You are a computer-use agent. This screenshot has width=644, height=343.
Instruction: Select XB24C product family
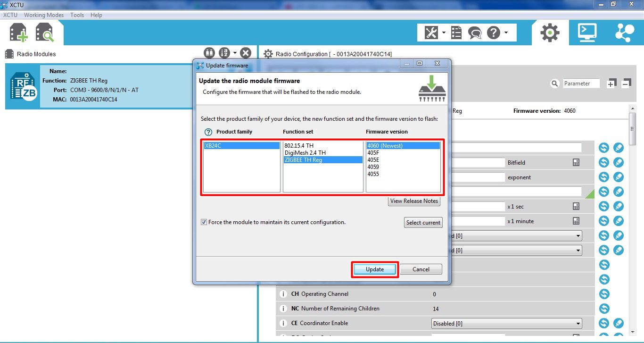pyautogui.click(x=241, y=146)
